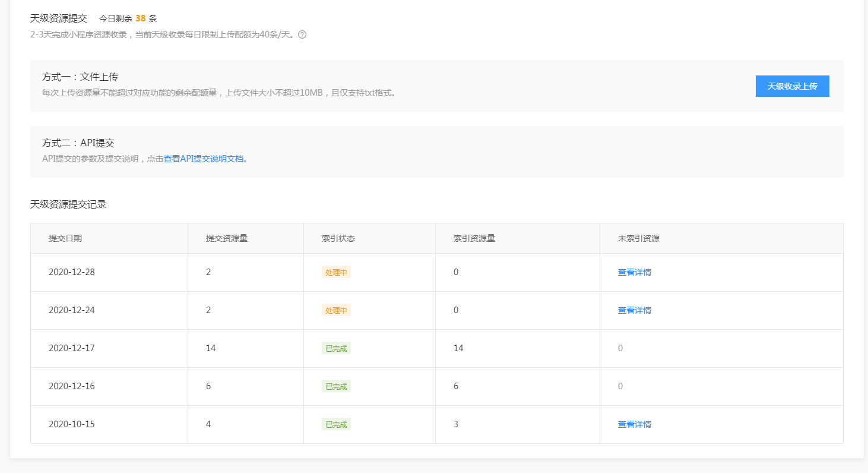View details for the 2020-10-15 submission
Viewport: 868px width, 473px height.
pos(634,424)
